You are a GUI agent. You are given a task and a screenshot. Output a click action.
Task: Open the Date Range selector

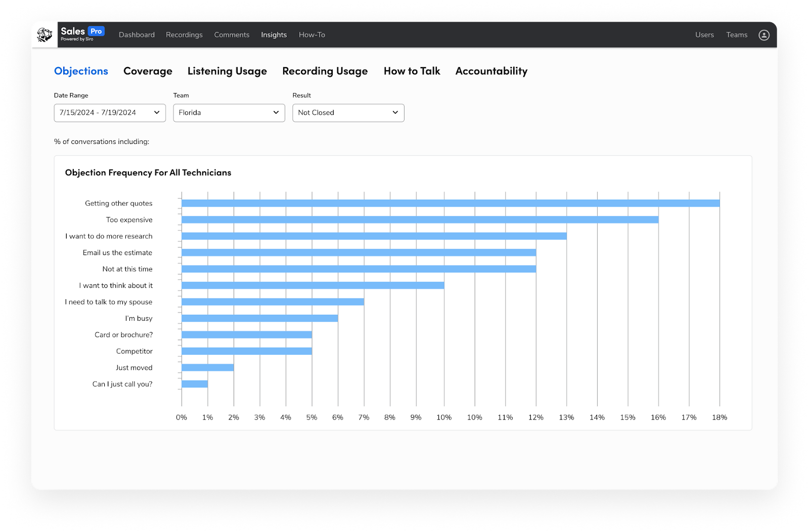[x=109, y=113]
